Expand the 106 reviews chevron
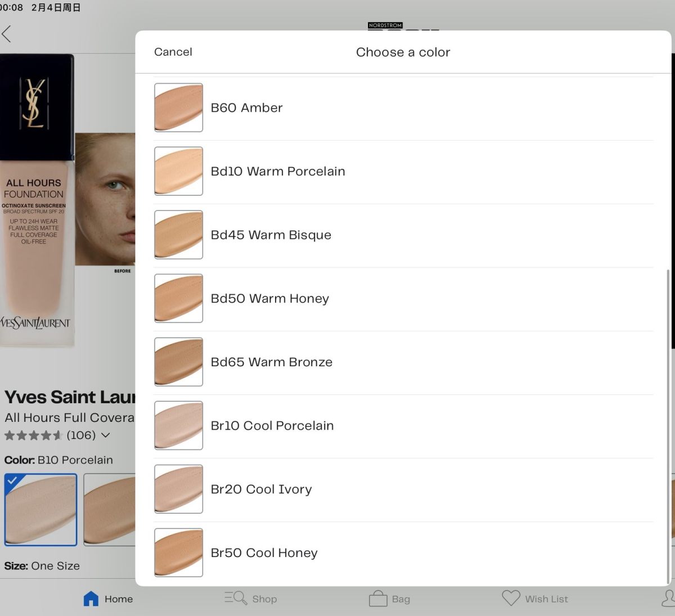Viewport: 675px width, 616px height. coord(105,435)
